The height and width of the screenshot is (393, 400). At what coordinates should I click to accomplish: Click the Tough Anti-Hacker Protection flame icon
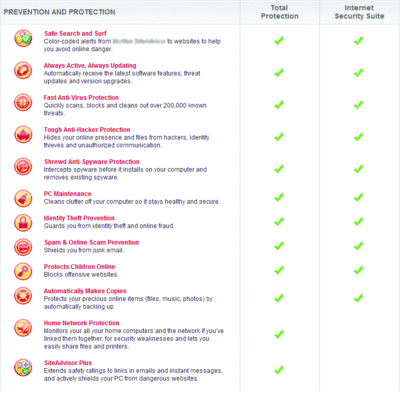pyautogui.click(x=23, y=134)
